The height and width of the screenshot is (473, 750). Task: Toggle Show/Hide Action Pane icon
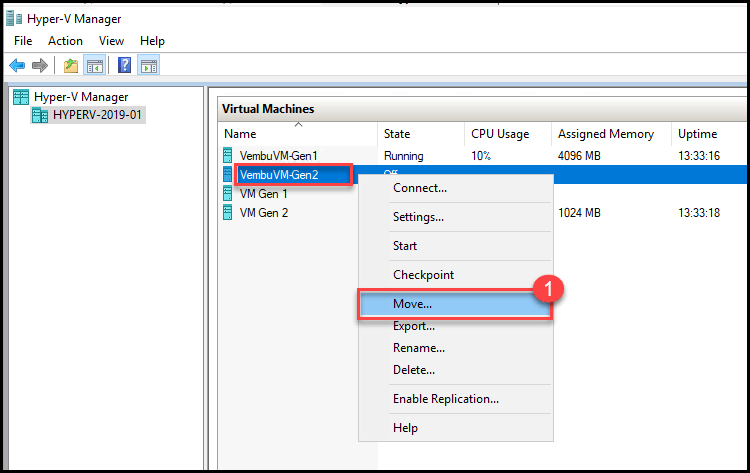(x=148, y=66)
